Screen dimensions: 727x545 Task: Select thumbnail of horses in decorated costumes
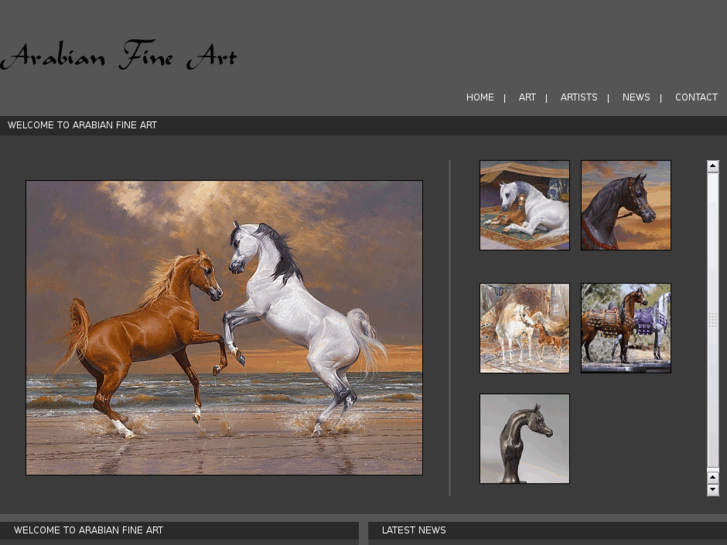click(x=626, y=328)
